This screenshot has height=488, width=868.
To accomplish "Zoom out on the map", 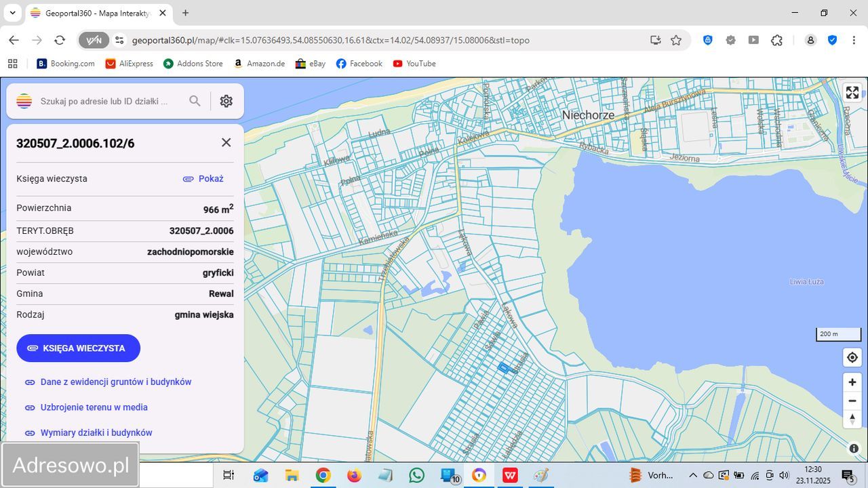I will [x=852, y=401].
